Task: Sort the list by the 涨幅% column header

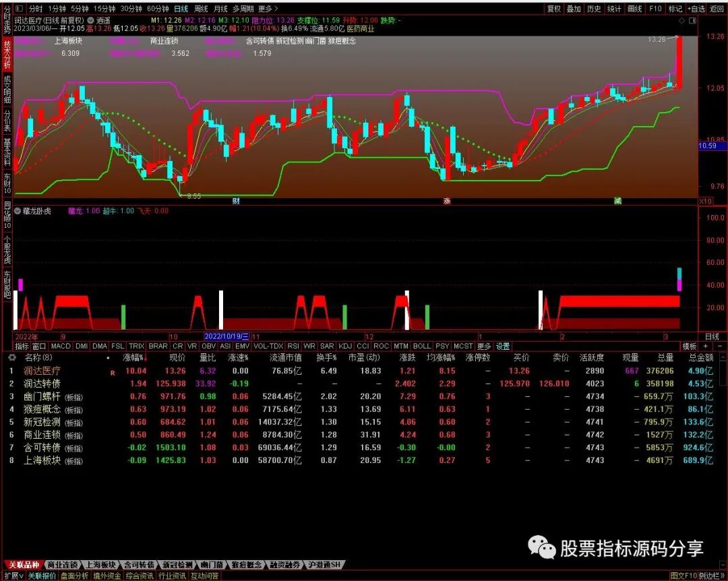Action: (135, 357)
